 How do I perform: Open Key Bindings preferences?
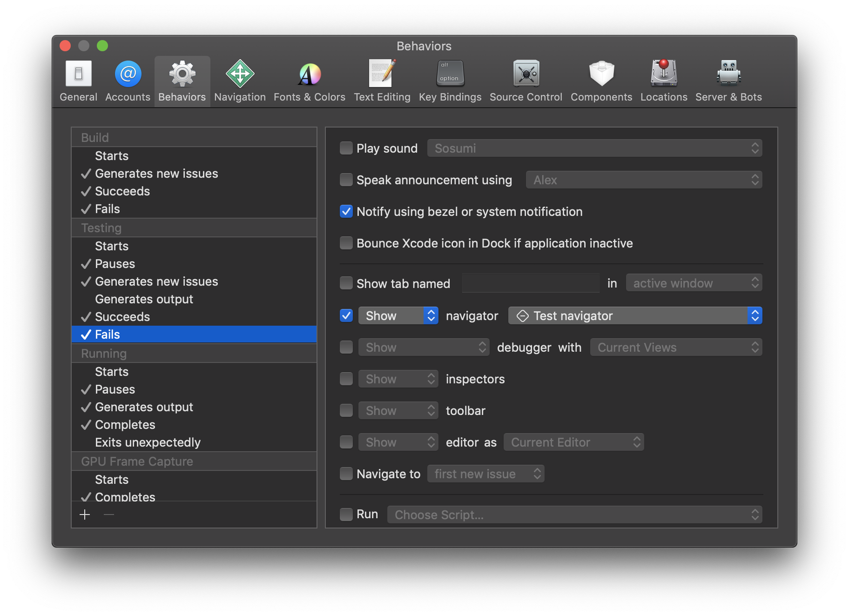(x=450, y=75)
